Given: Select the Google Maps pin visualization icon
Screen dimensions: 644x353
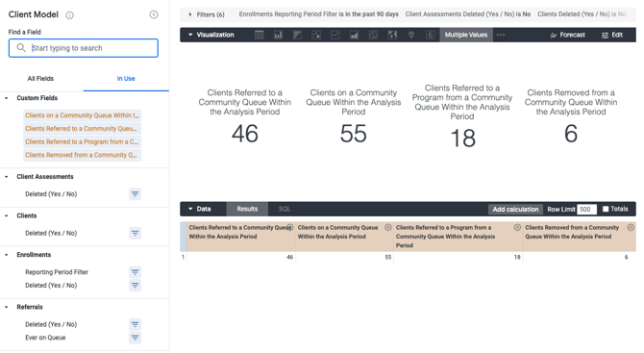Looking at the screenshot, I should 411,35.
